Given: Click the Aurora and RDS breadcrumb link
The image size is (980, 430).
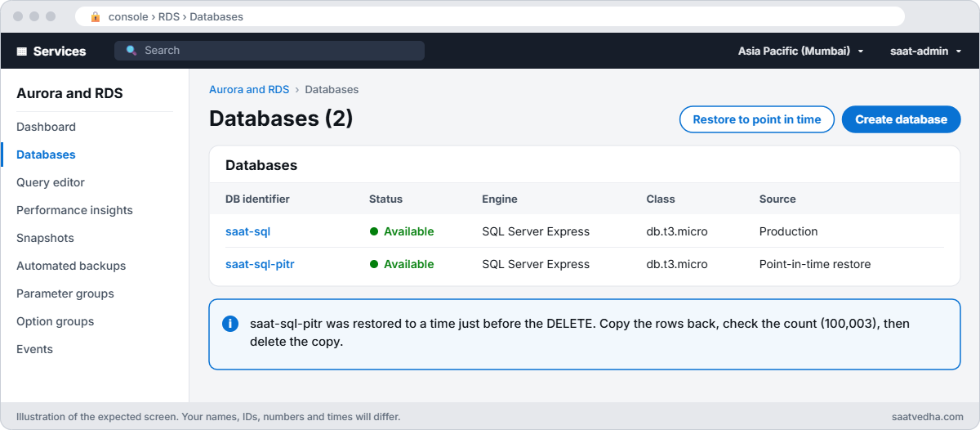Looking at the screenshot, I should (249, 90).
